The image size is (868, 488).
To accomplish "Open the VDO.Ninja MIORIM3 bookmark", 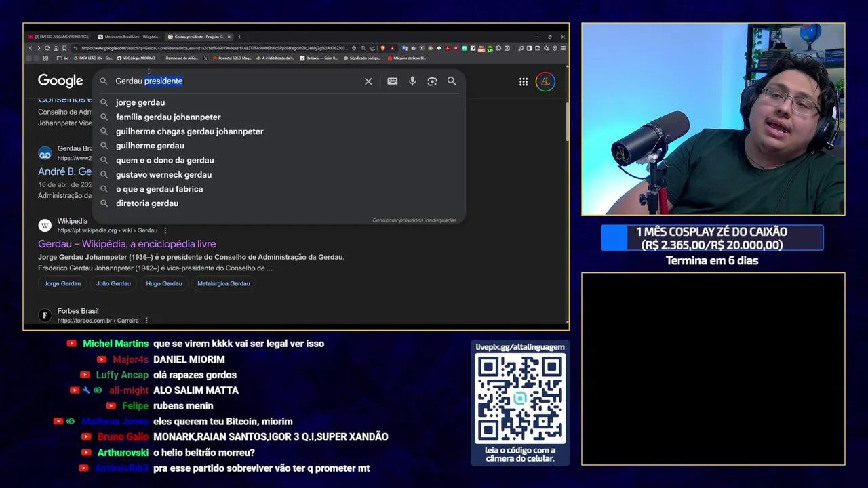I will pyautogui.click(x=136, y=58).
